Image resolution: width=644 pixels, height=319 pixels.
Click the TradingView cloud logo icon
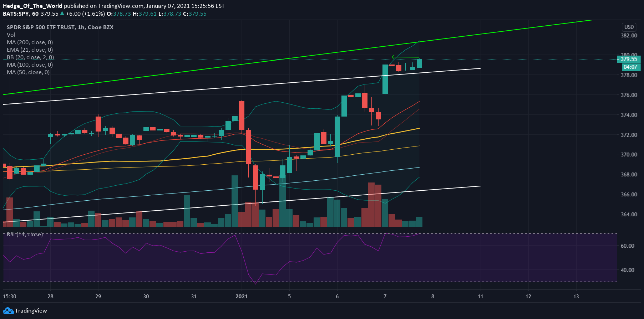click(x=9, y=311)
